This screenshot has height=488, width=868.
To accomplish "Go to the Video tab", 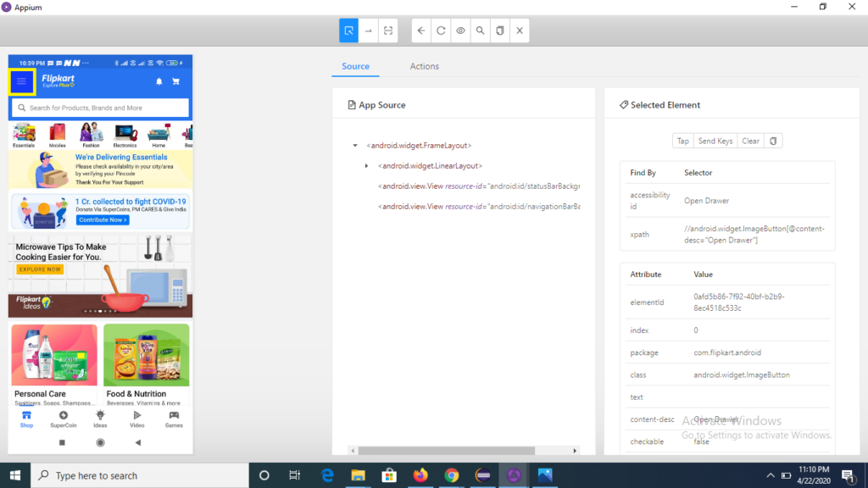I will point(136,419).
